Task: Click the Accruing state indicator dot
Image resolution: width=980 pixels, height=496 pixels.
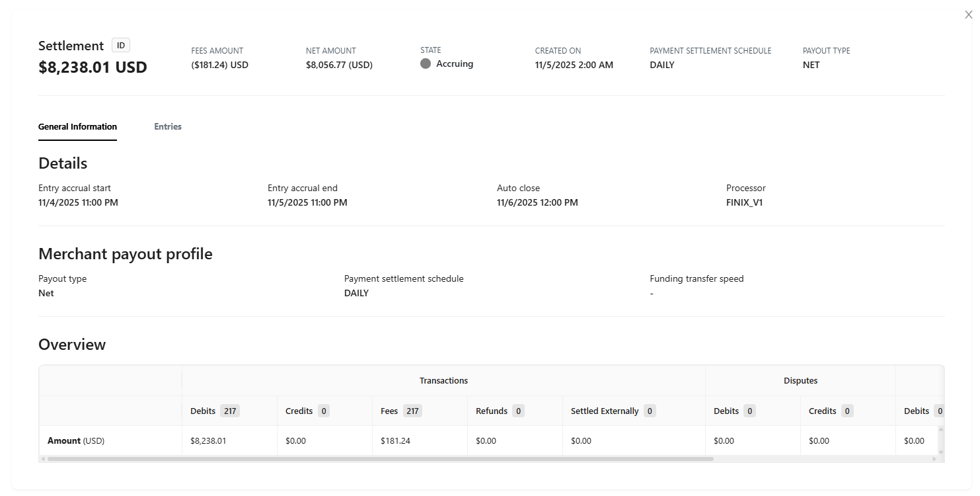Action: coord(426,63)
